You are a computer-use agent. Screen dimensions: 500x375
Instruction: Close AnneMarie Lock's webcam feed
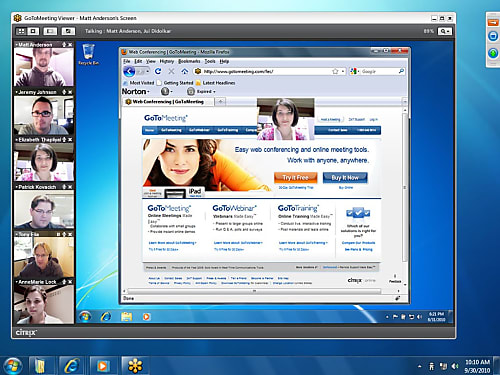click(x=70, y=282)
